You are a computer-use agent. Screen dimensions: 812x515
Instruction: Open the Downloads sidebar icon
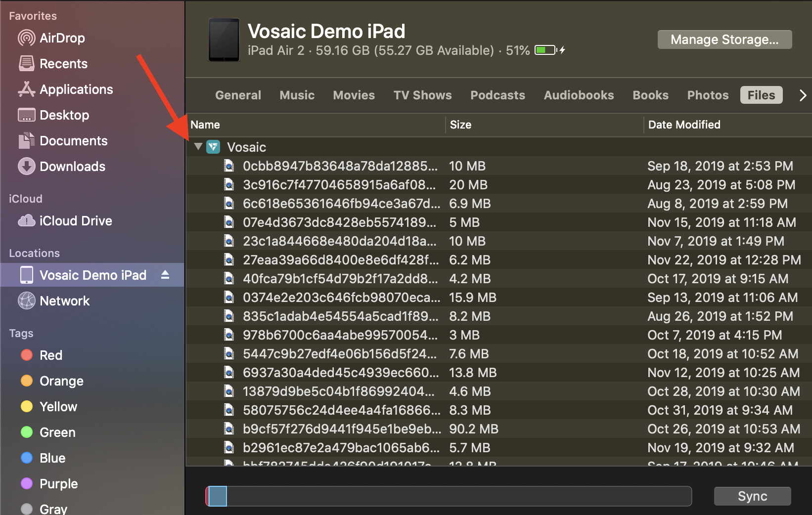click(x=27, y=167)
